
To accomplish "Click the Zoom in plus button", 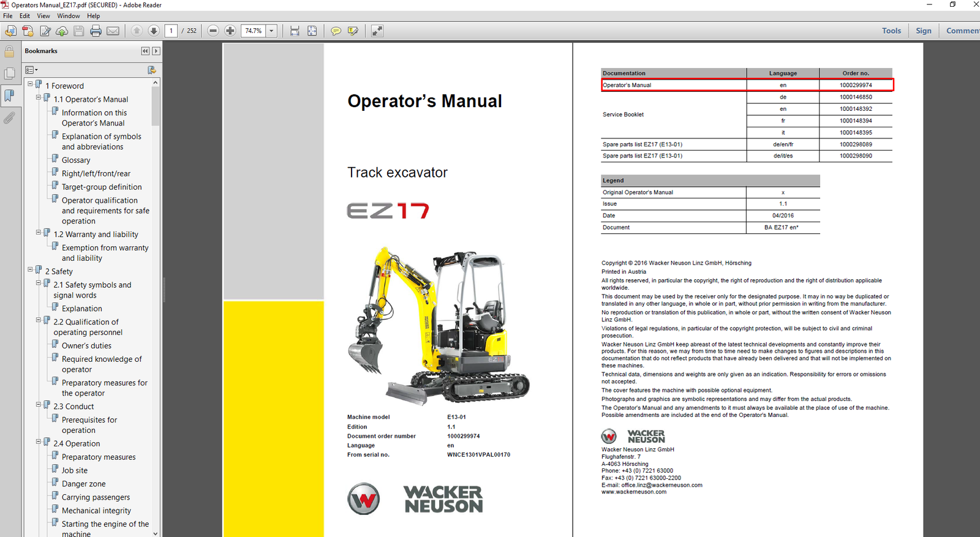I will click(x=230, y=31).
